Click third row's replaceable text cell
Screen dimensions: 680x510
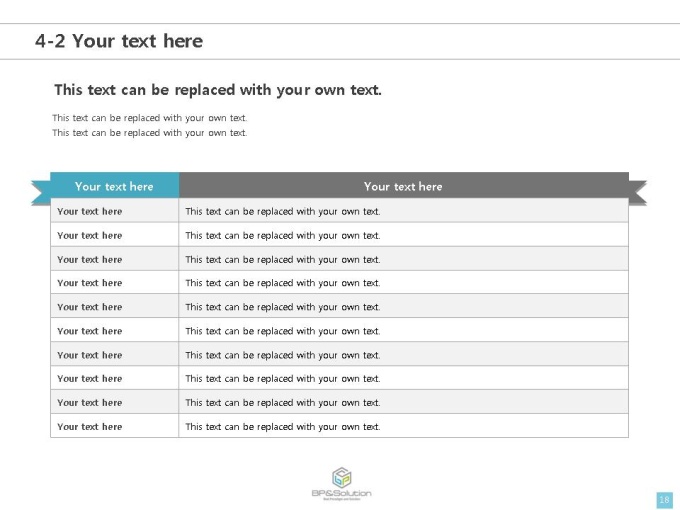tap(403, 259)
